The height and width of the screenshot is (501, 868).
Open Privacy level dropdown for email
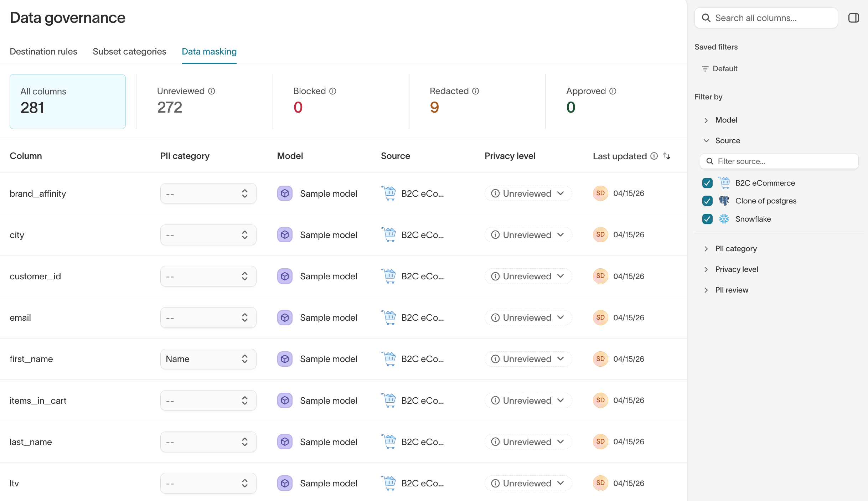click(x=528, y=317)
